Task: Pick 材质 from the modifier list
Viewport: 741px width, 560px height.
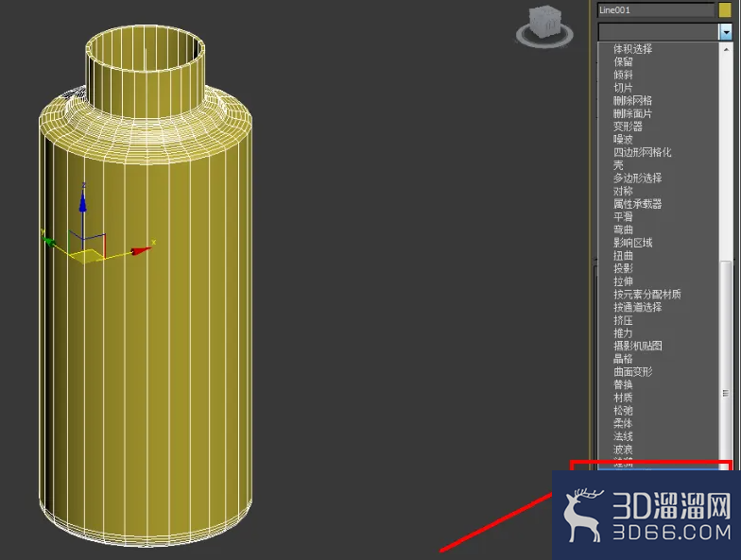Action: pyautogui.click(x=623, y=399)
